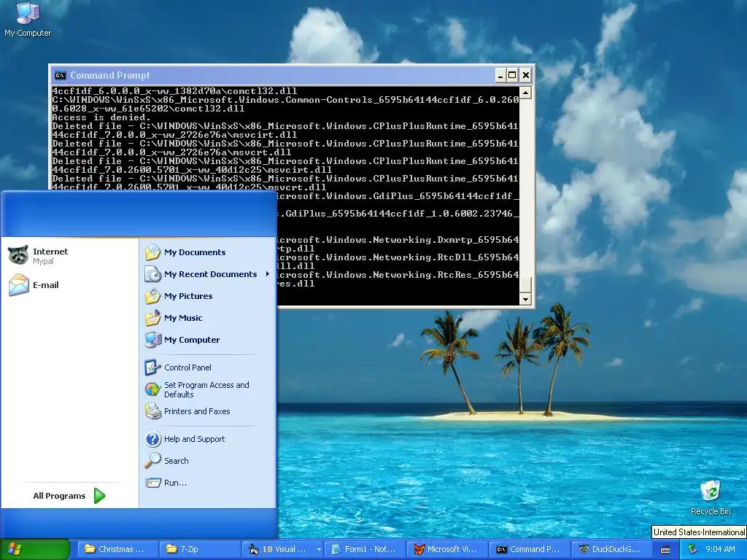The image size is (747, 560).
Task: Show All Programs list
Action: click(x=69, y=496)
